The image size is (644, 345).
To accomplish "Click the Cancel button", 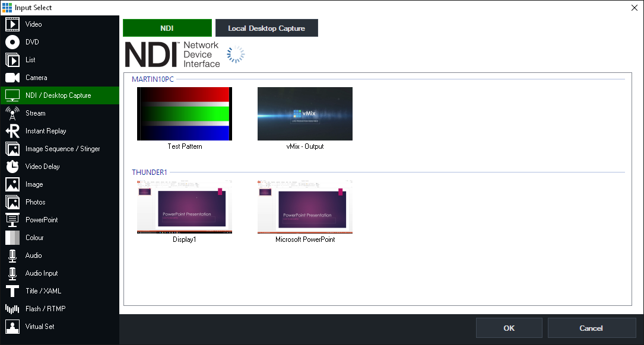I will click(x=591, y=328).
